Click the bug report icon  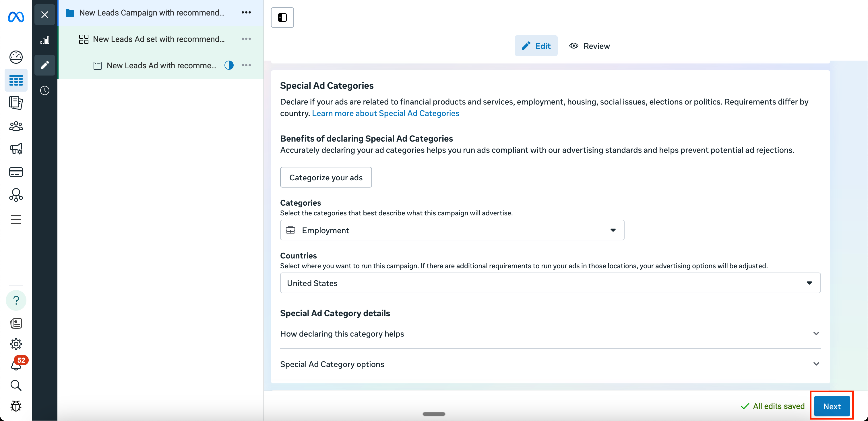point(16,406)
